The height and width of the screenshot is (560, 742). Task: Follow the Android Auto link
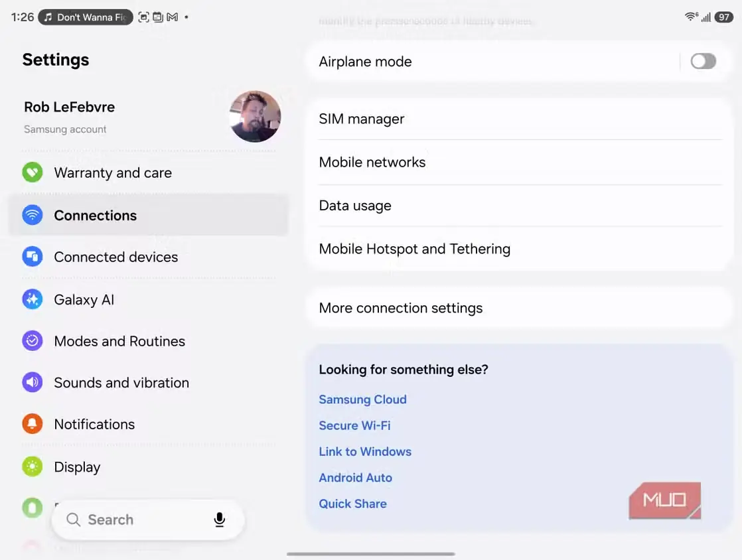[355, 477]
